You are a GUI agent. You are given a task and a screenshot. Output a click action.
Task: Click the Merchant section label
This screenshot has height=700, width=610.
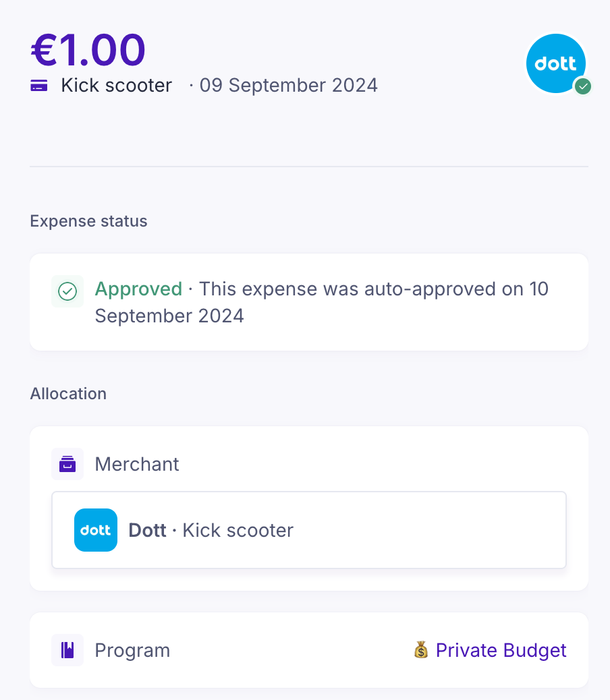(x=137, y=464)
